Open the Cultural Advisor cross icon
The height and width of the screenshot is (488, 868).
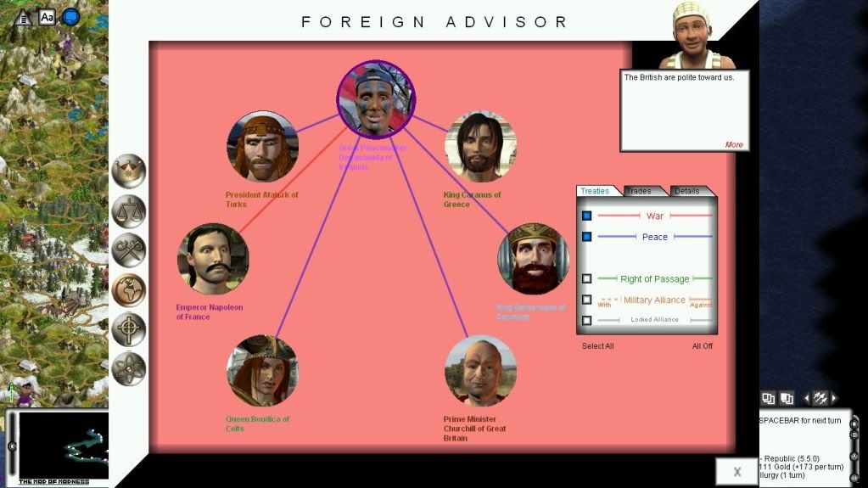coord(128,329)
